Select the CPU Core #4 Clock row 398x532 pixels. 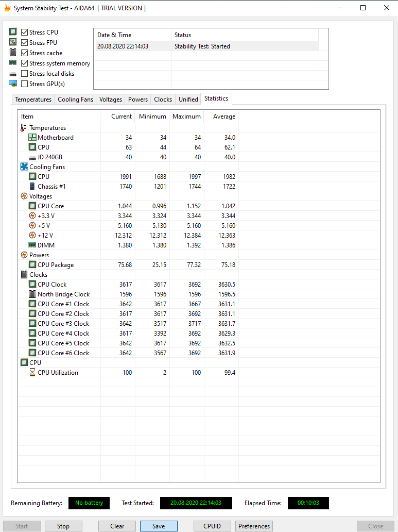click(128, 333)
